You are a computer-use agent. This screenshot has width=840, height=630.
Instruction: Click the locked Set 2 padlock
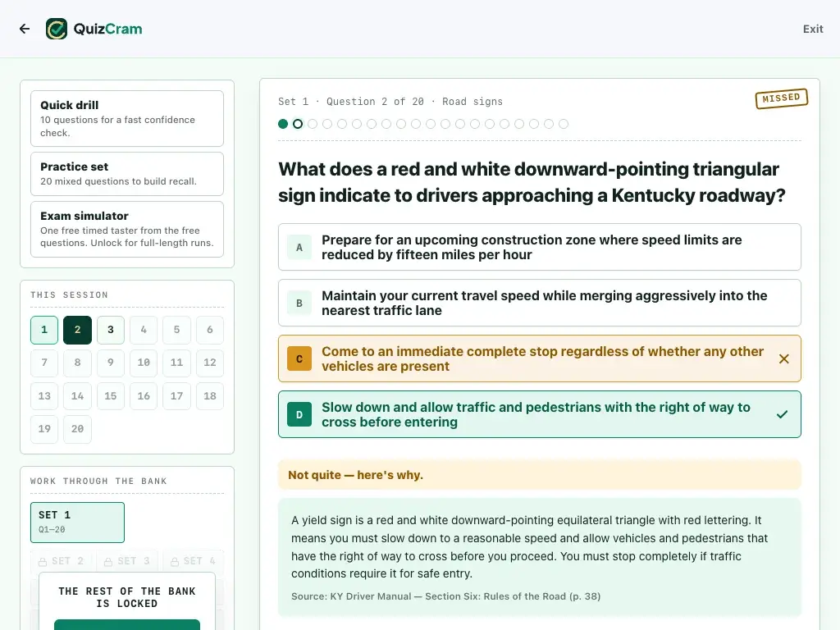tap(43, 561)
